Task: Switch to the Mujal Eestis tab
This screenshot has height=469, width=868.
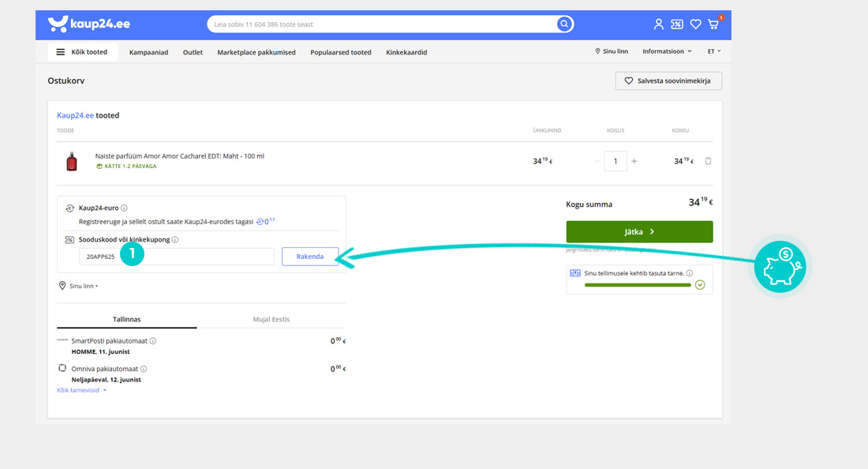Action: (271, 320)
